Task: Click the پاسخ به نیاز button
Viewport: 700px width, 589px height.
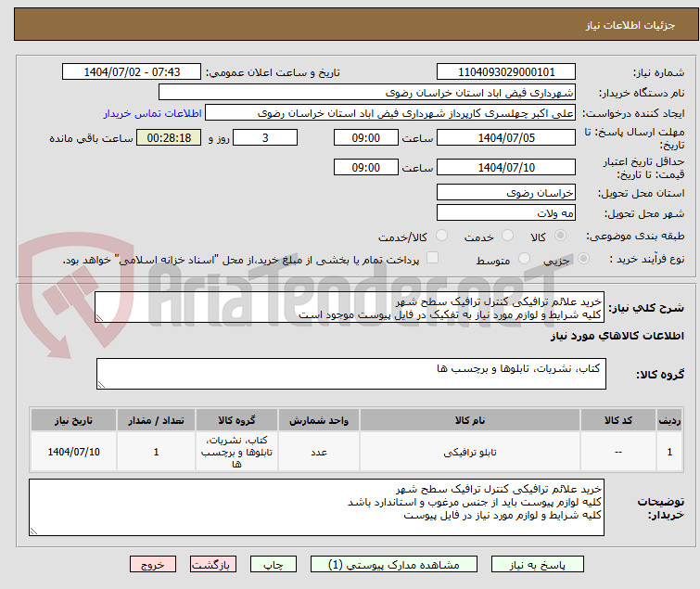Action: (538, 565)
